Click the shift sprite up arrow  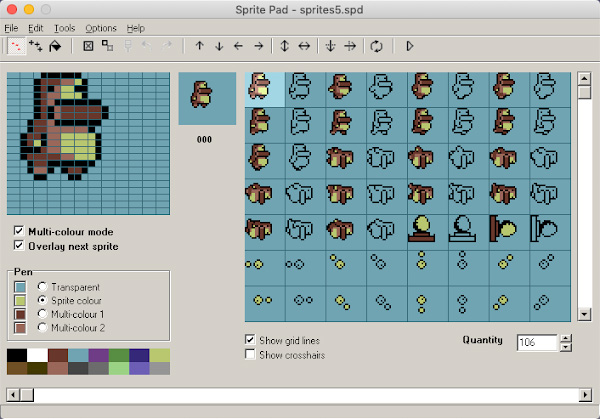tap(199, 46)
